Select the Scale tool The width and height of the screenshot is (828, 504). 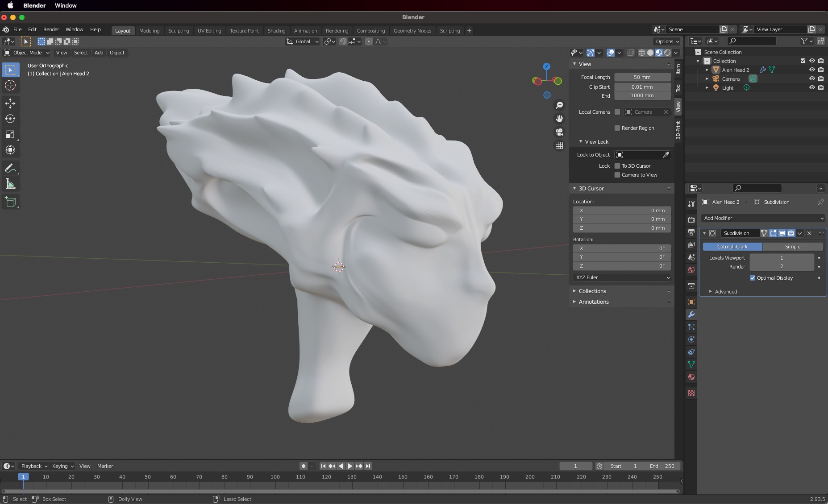[x=10, y=135]
